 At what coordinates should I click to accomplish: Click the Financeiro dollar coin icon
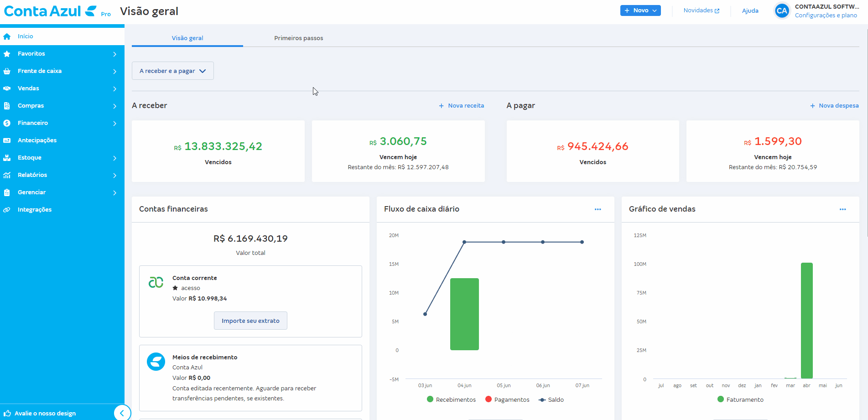(x=7, y=123)
